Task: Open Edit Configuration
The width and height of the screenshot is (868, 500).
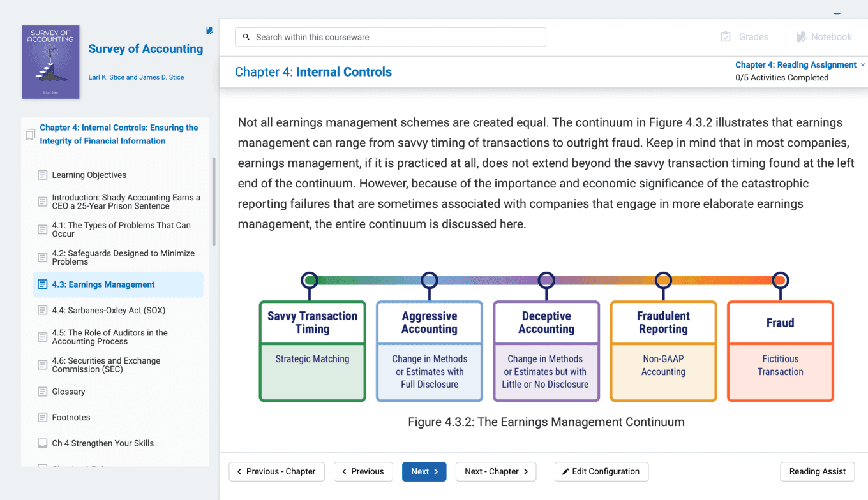Action: click(x=601, y=472)
